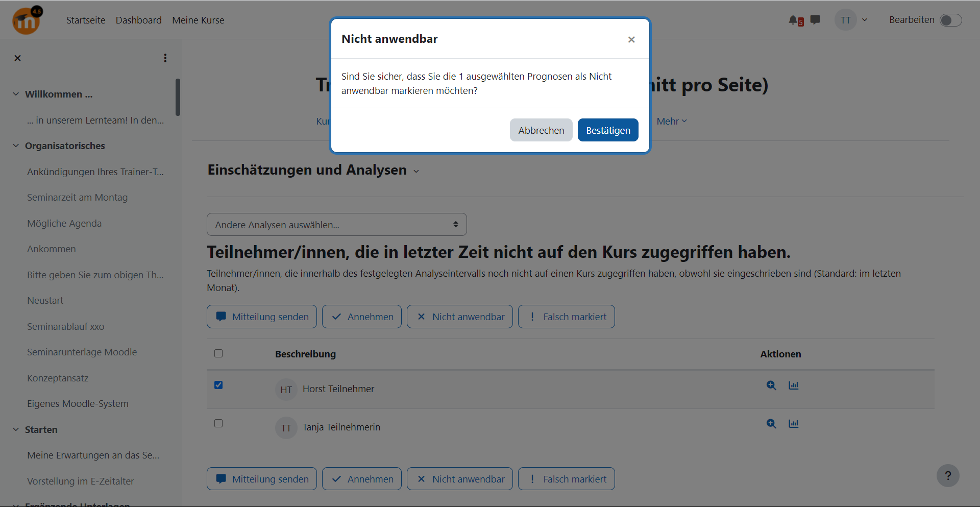980x507 pixels.
Task: Click the top Nicht anwendbar button
Action: click(x=460, y=317)
